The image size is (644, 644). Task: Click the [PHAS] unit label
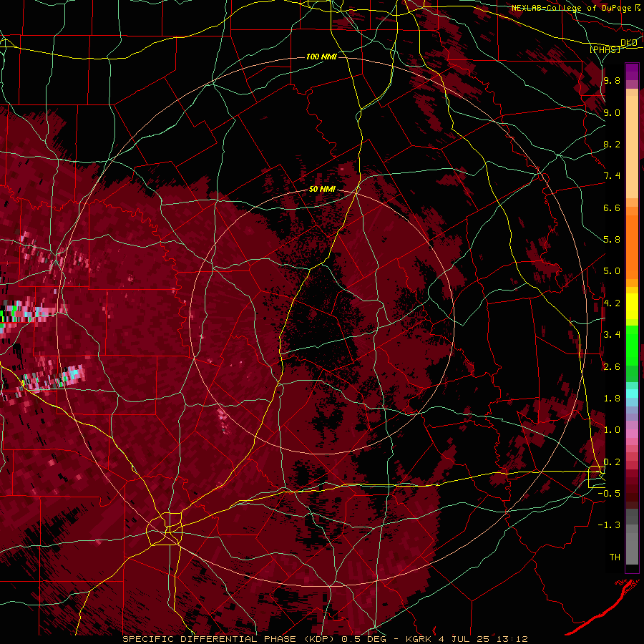pyautogui.click(x=605, y=49)
